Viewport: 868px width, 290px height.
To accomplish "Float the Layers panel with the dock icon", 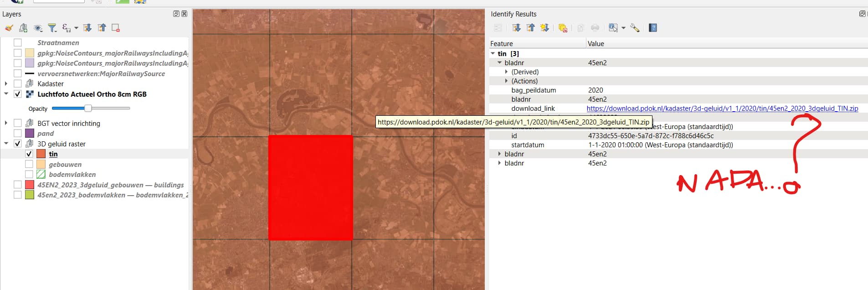I will click(176, 14).
